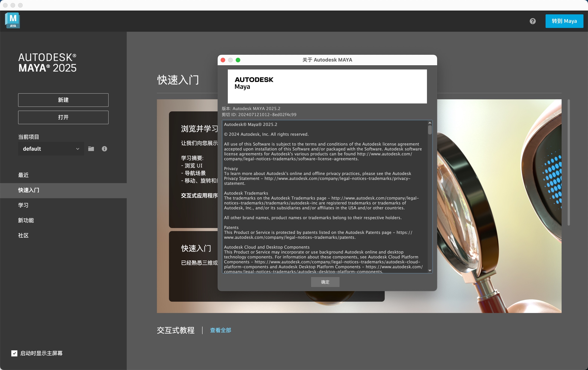Viewport: 588px width, 370px height.
Task: Click the AUTODESK Maya logo banner in dialog
Action: coord(327,86)
